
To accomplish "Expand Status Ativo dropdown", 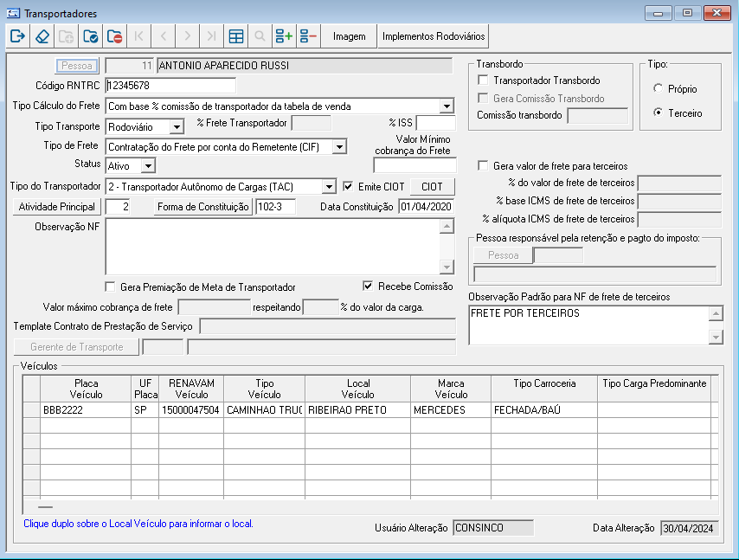I will click(148, 166).
